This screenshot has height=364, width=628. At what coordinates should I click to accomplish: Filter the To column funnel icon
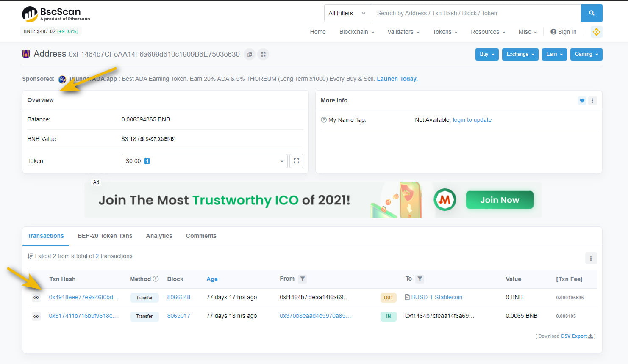tap(420, 279)
